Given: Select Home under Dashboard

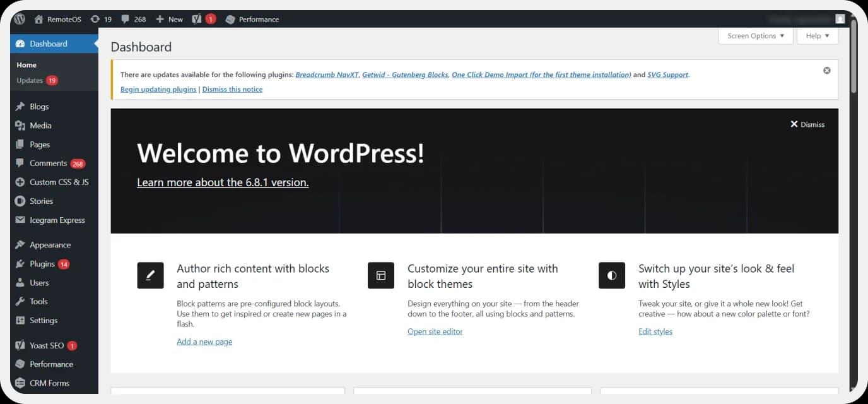Looking at the screenshot, I should tap(26, 64).
